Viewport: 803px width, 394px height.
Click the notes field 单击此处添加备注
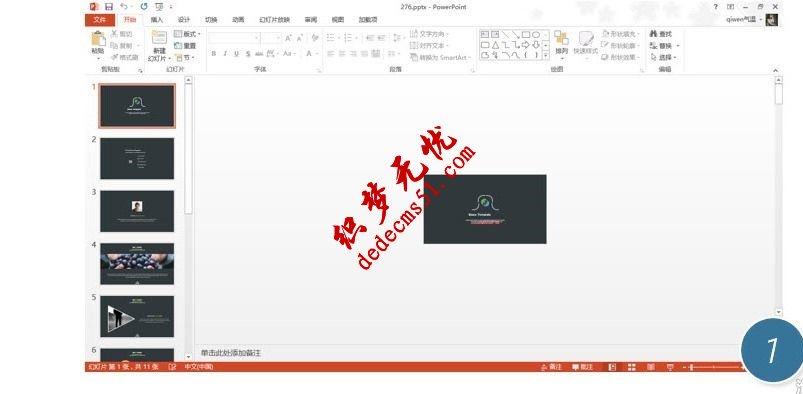[231, 353]
